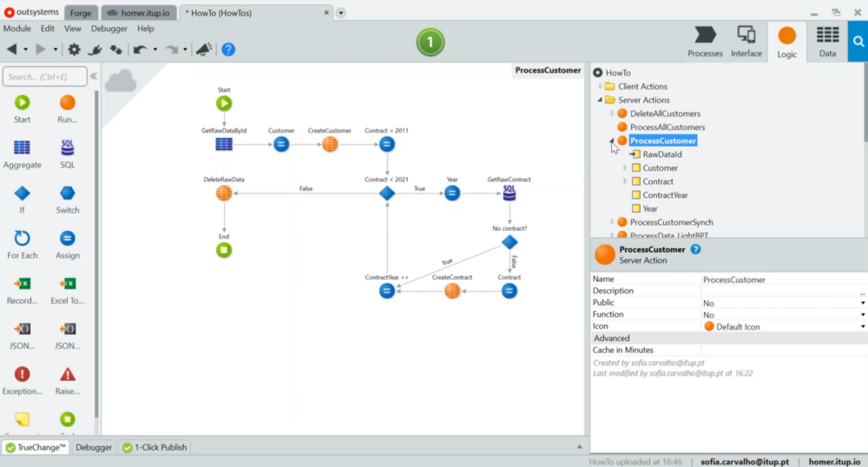The width and height of the screenshot is (868, 467).
Task: Open the search magnifier button
Action: 858,42
